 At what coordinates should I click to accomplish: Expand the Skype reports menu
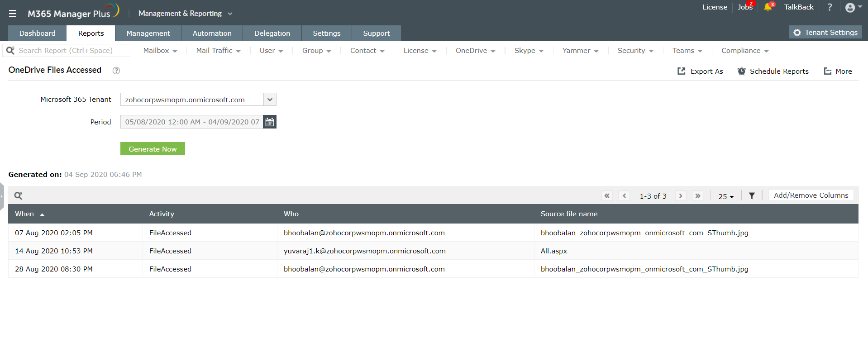click(x=529, y=51)
